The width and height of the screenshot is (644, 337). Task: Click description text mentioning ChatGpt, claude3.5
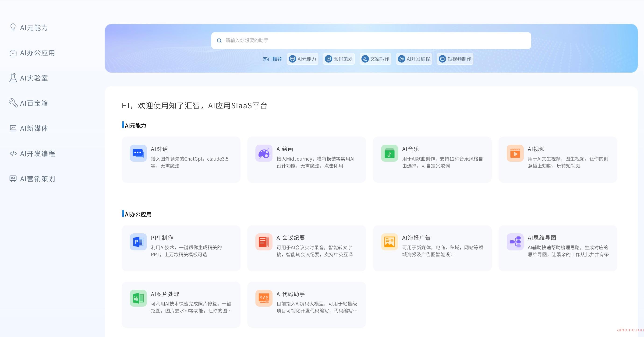(190, 162)
